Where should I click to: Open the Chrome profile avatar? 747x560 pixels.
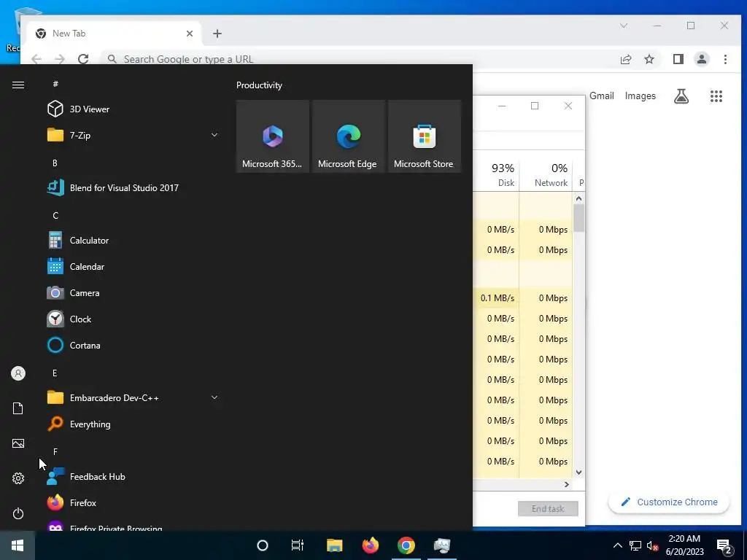click(x=702, y=59)
